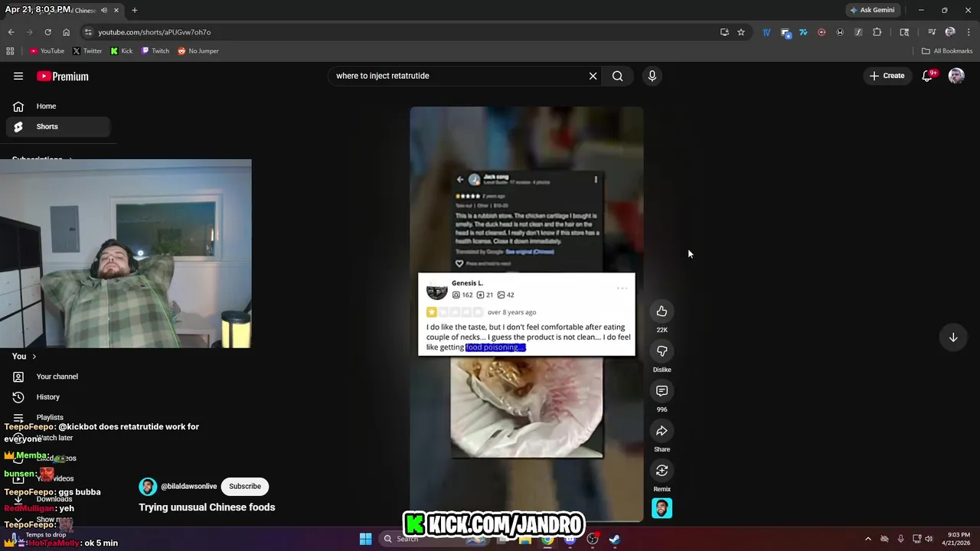Viewport: 980px width, 551px height.
Task: Open the YouTube hamburger guide menu
Action: click(x=18, y=76)
